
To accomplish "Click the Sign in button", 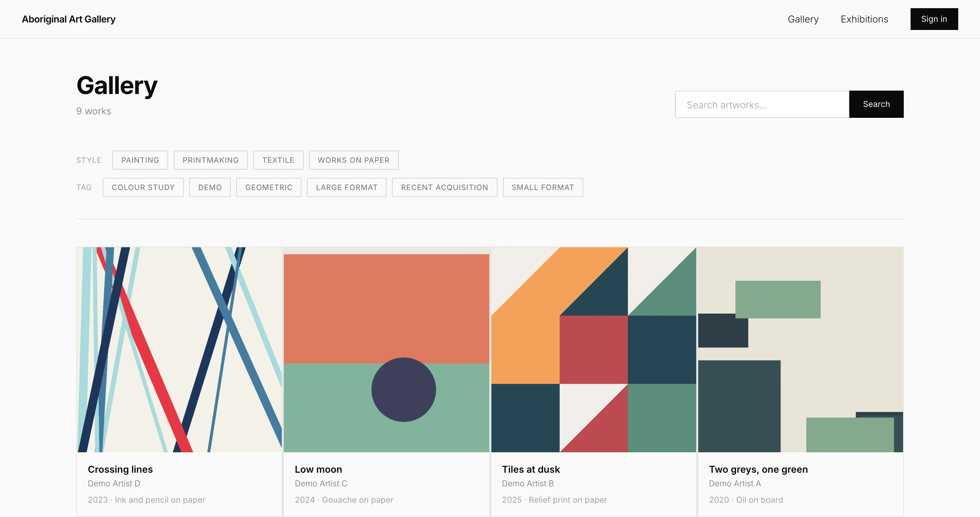I will [x=934, y=19].
